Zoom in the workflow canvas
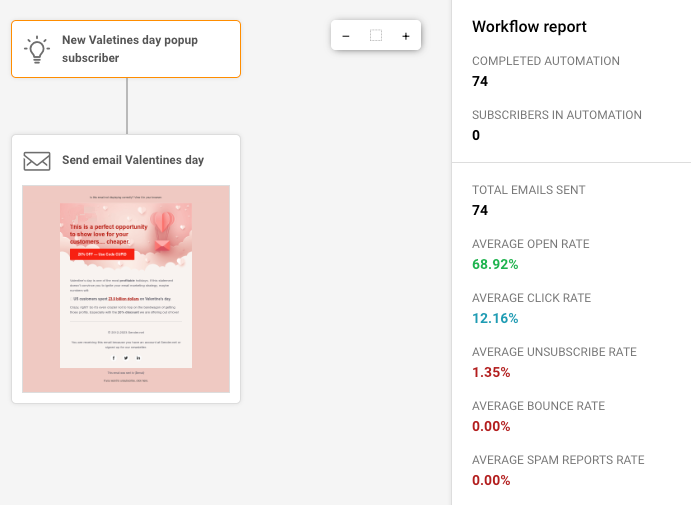This screenshot has width=691, height=505. 406,36
